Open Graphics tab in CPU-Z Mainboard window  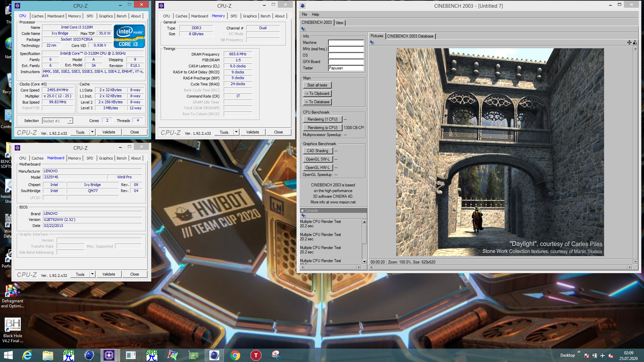point(106,158)
